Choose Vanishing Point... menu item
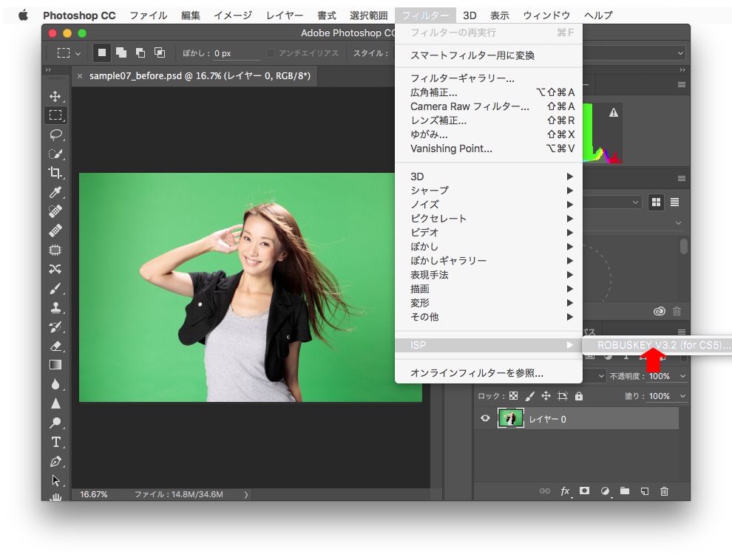Viewport: 732px width, 560px height. click(x=489, y=148)
